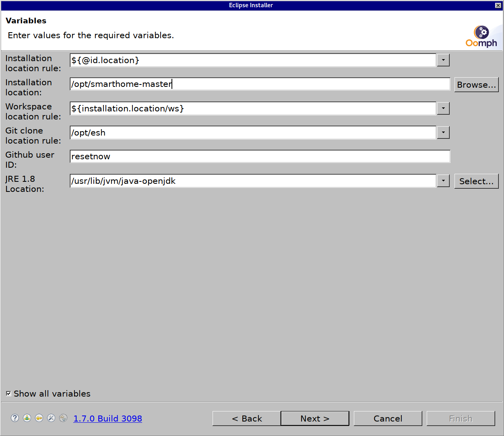The image size is (504, 436).
Task: Expand the Git clone location rule dropdown
Action: coord(443,132)
